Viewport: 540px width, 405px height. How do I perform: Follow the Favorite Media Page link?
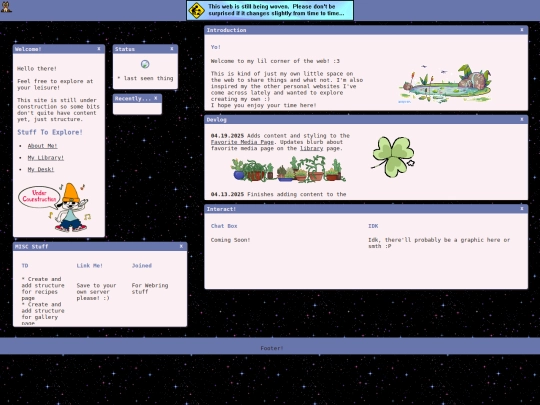(x=242, y=142)
